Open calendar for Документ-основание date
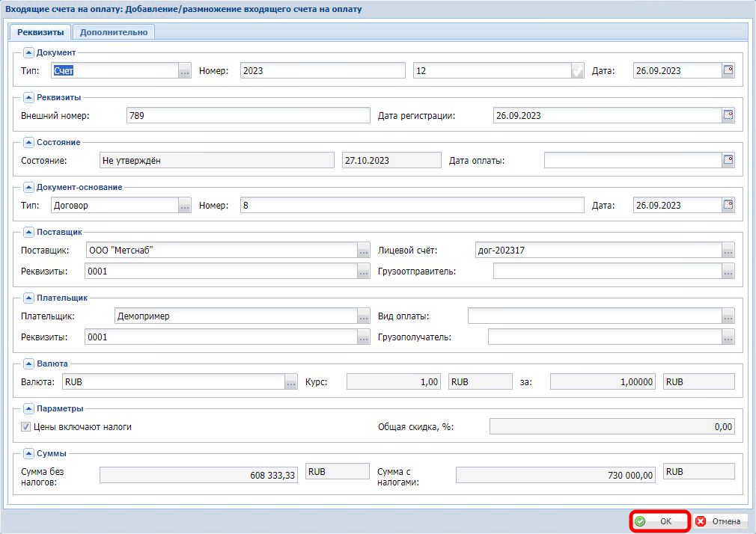 (728, 206)
